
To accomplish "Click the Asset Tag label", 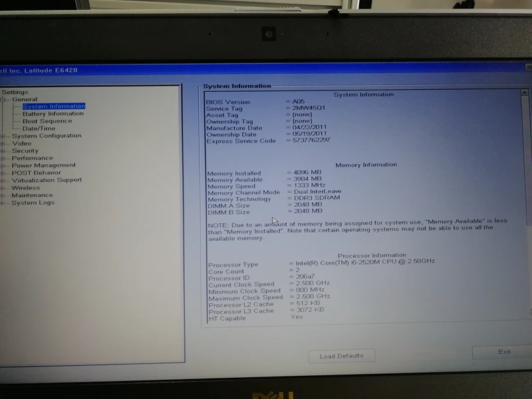I will click(222, 115).
